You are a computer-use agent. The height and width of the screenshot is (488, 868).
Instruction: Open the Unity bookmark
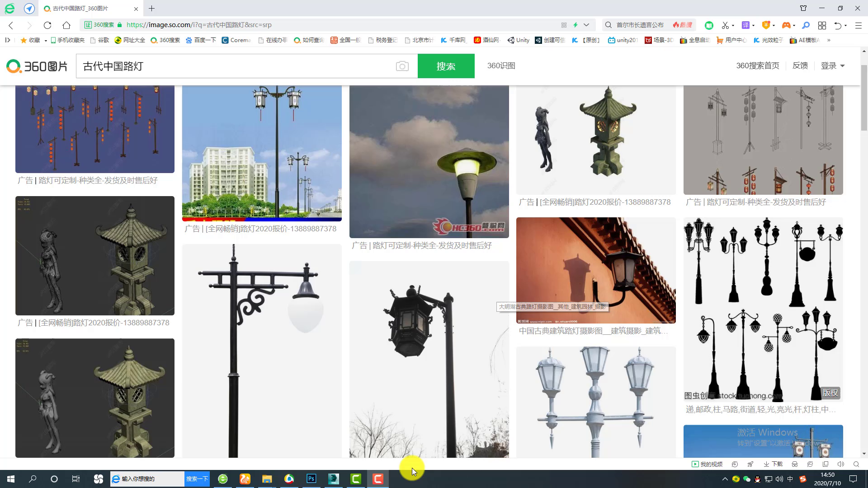[x=518, y=40]
